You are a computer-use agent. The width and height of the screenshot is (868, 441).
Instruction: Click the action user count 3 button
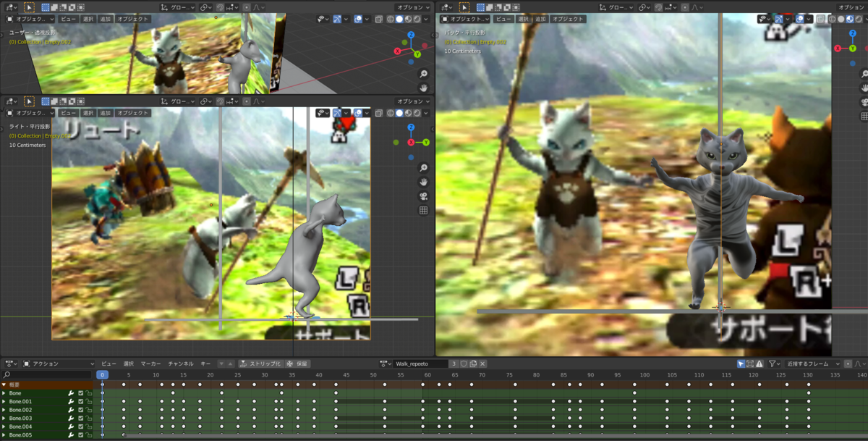click(454, 364)
